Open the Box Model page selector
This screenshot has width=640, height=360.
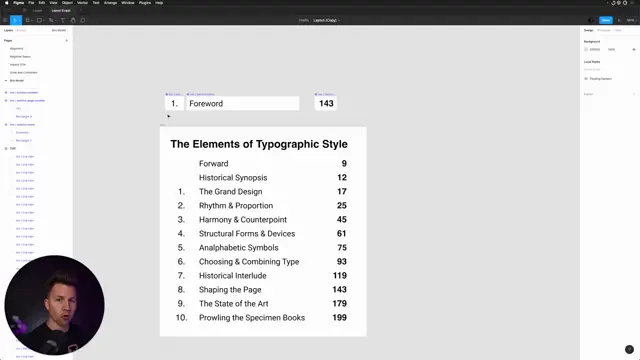59,30
